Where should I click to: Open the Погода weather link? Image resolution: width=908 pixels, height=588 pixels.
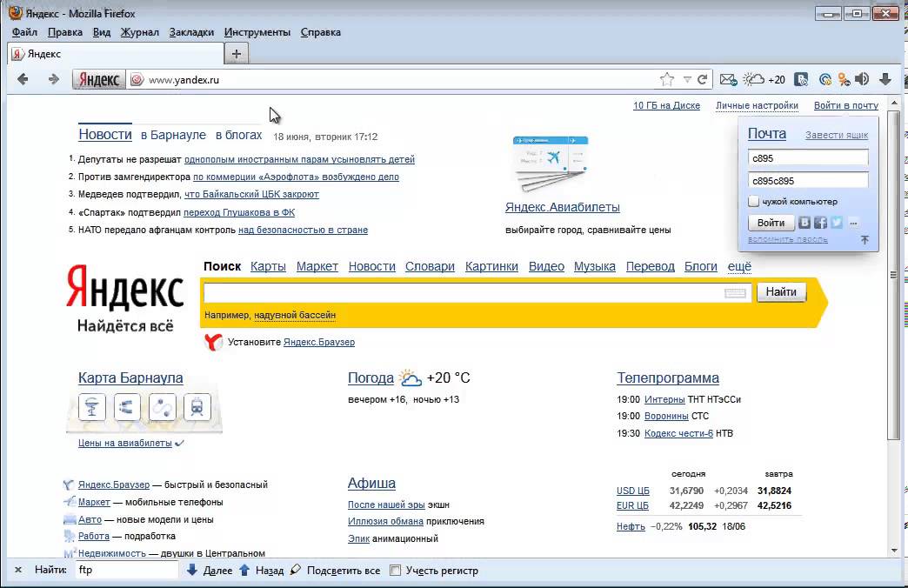(x=371, y=378)
